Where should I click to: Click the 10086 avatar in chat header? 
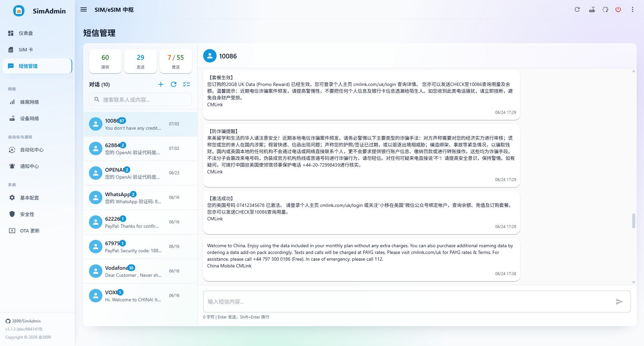210,56
